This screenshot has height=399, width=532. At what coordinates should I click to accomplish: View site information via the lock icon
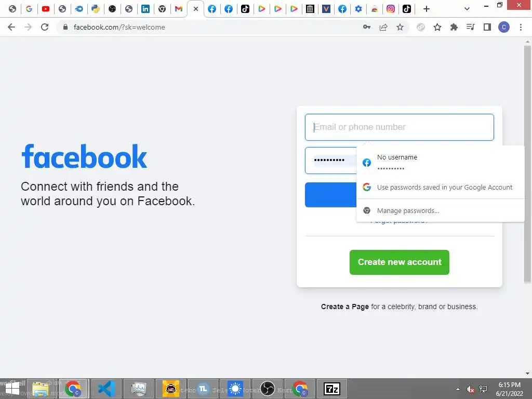tap(65, 27)
